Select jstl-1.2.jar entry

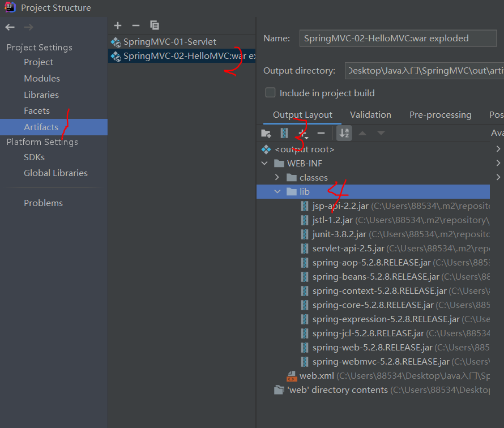point(373,220)
